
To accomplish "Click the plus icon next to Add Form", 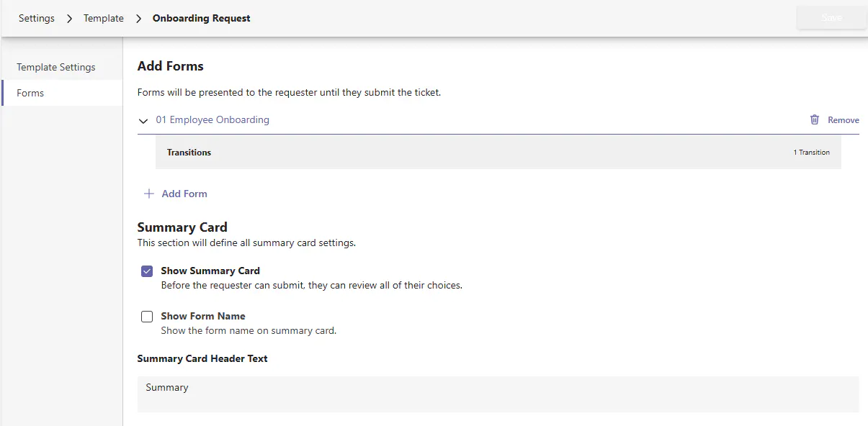I will pos(149,194).
